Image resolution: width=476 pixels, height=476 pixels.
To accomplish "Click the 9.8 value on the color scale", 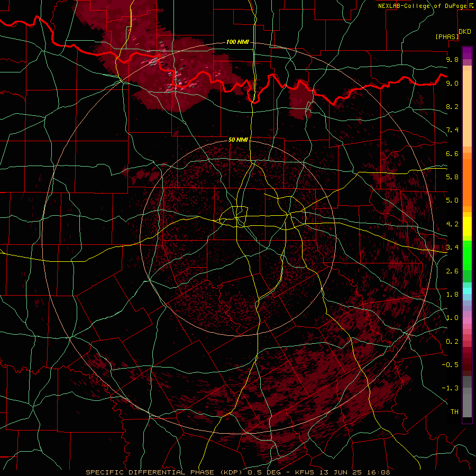I will tap(452, 59).
